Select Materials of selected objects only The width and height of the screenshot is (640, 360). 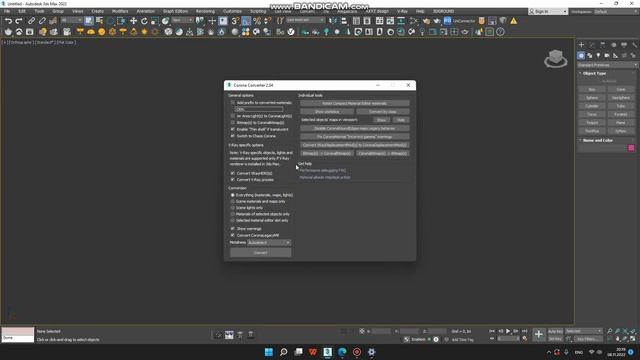tap(233, 214)
